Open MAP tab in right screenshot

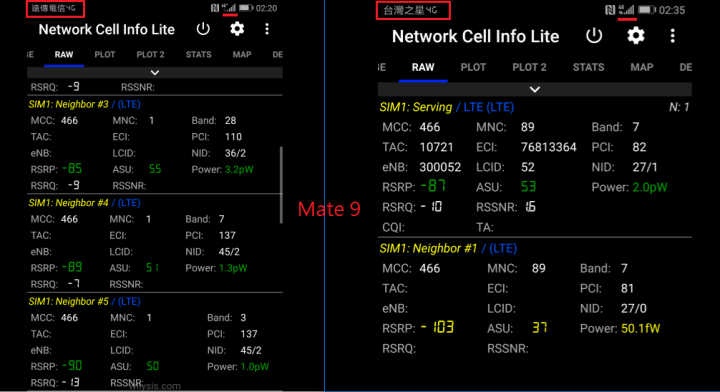coord(641,67)
